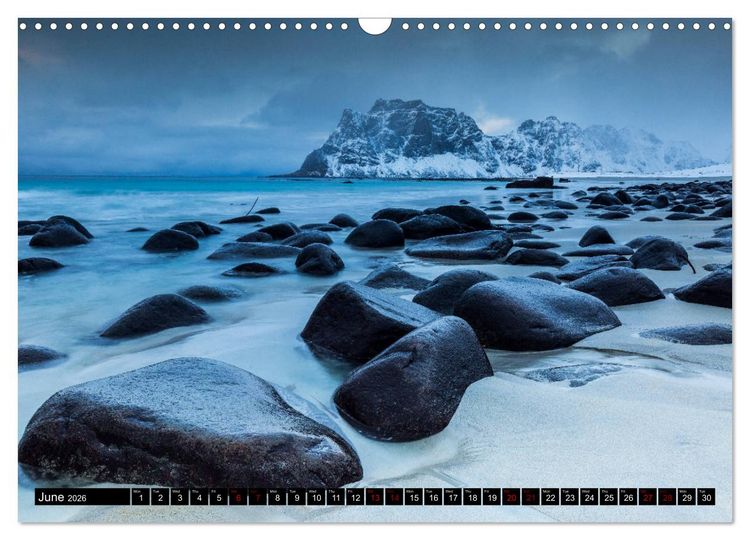Select date 19 in the calendar strip
The width and height of the screenshot is (750, 540).
[x=492, y=496]
